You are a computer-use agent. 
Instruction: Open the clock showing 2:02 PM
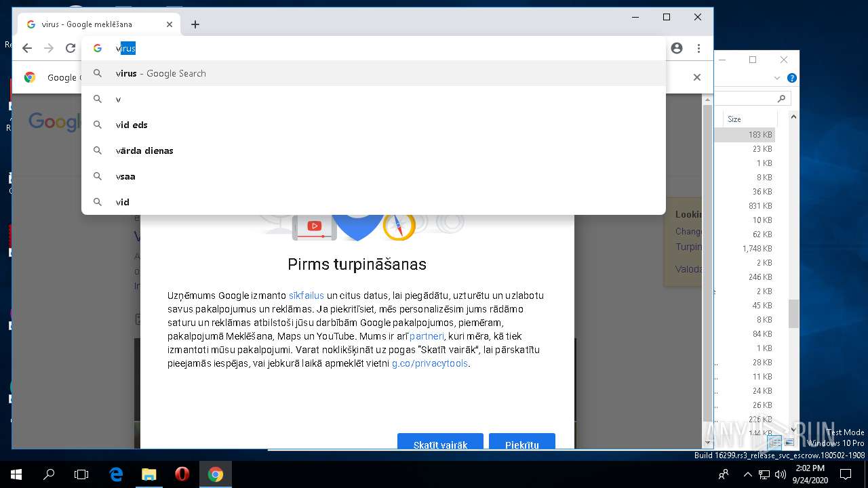coord(810,474)
